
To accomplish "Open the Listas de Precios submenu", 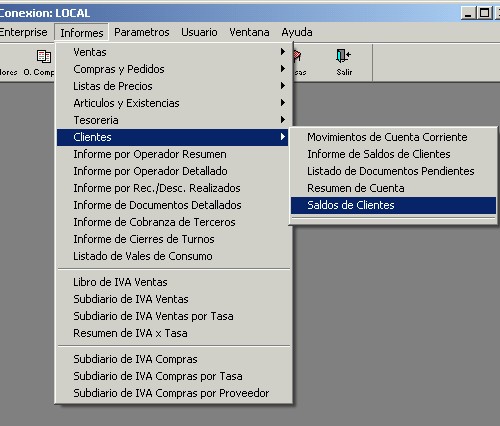I will tap(173, 86).
